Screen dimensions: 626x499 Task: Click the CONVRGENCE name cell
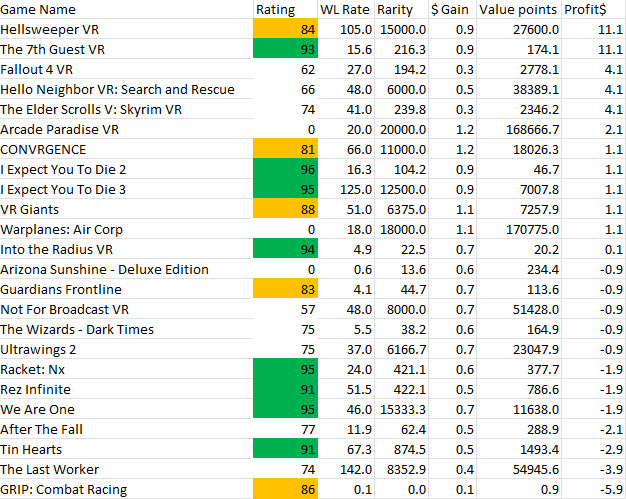[126, 149]
